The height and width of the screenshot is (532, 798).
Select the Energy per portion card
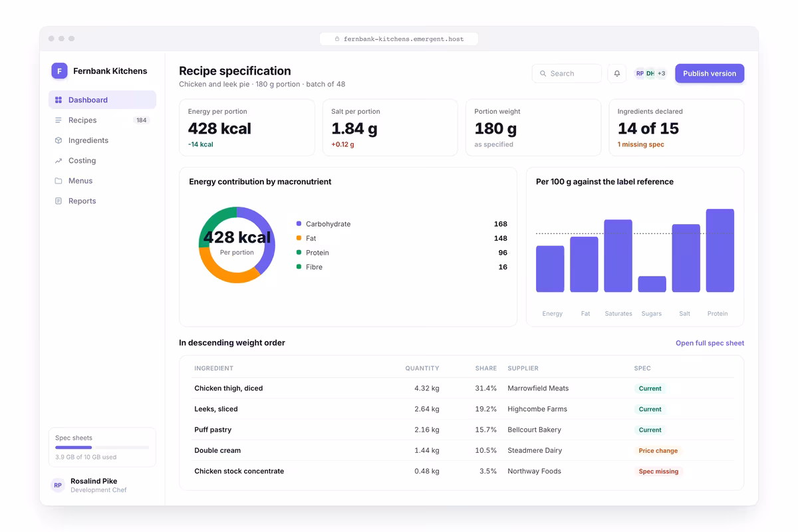[247, 128]
